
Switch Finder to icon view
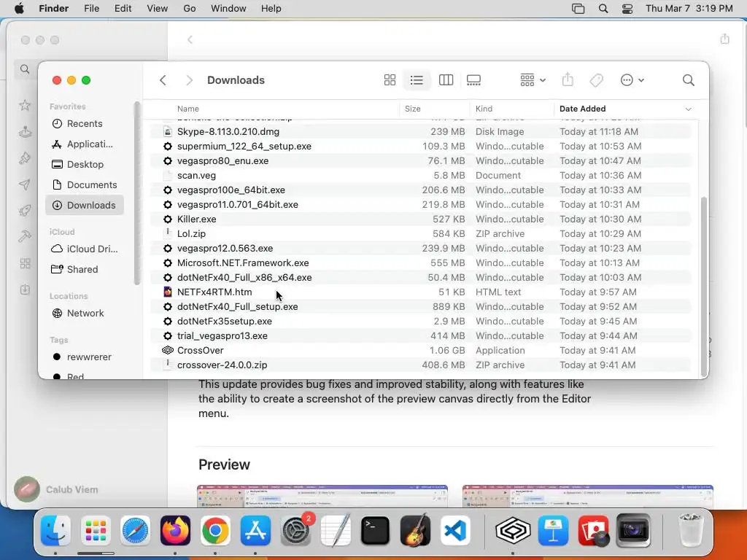(x=390, y=80)
